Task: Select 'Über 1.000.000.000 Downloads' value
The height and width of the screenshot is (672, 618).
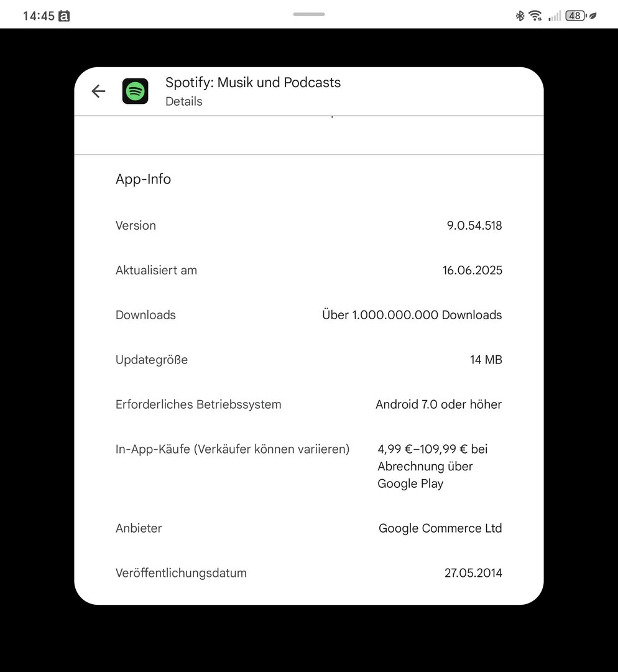Action: (412, 315)
